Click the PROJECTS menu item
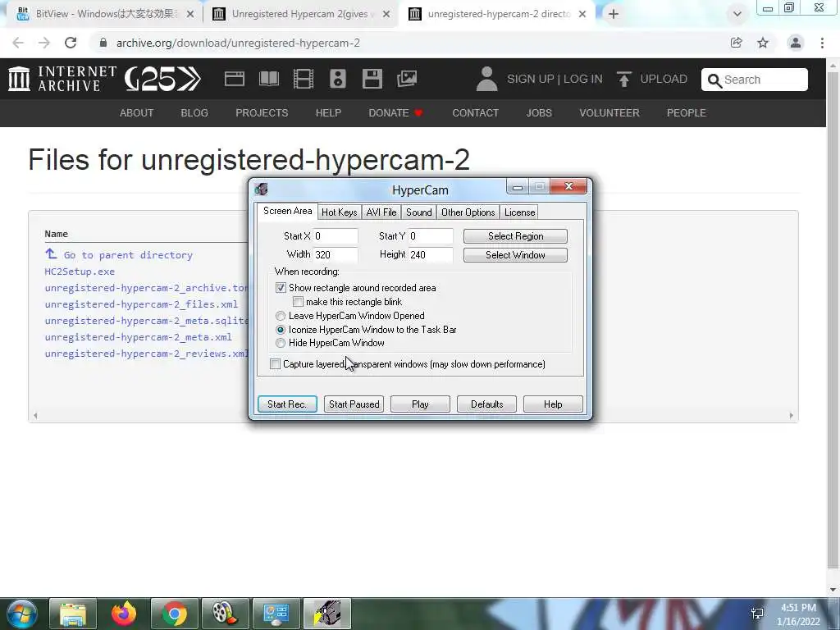 point(262,113)
